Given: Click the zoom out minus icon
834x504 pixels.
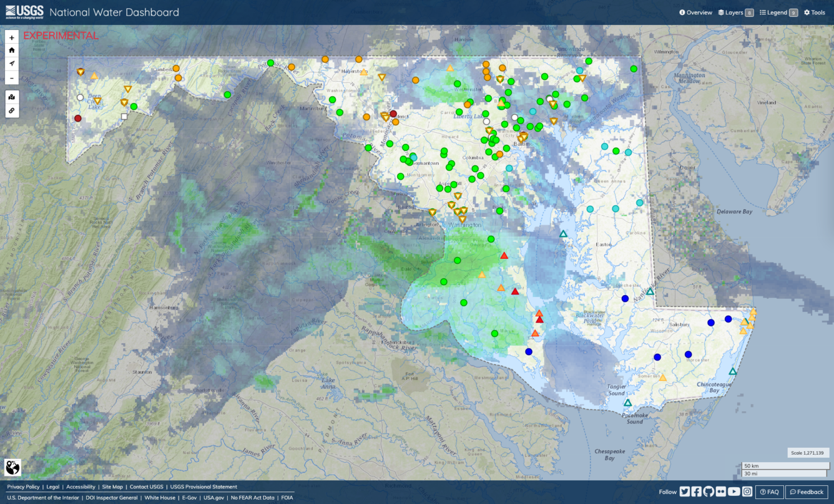Looking at the screenshot, I should coord(11,77).
